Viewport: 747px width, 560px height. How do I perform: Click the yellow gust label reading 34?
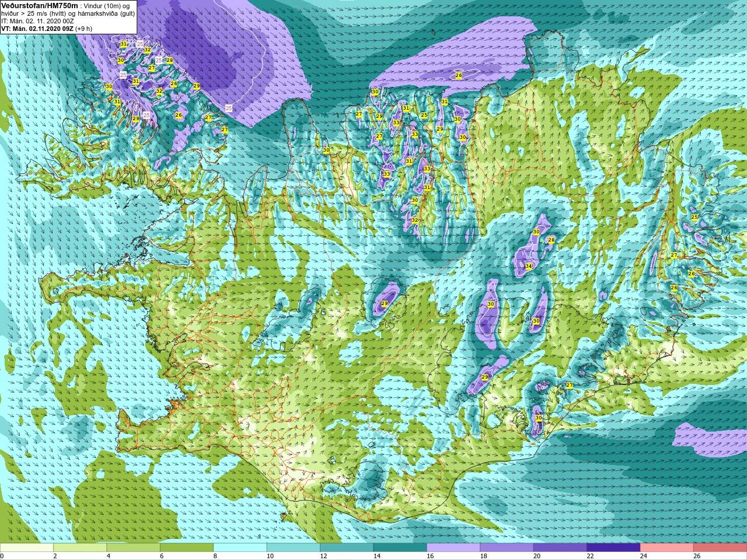(x=529, y=267)
